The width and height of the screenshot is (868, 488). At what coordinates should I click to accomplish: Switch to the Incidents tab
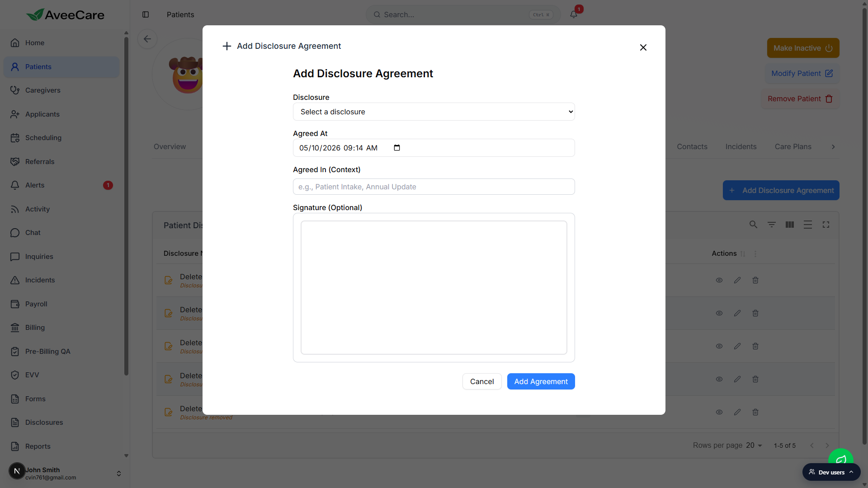pos(741,147)
